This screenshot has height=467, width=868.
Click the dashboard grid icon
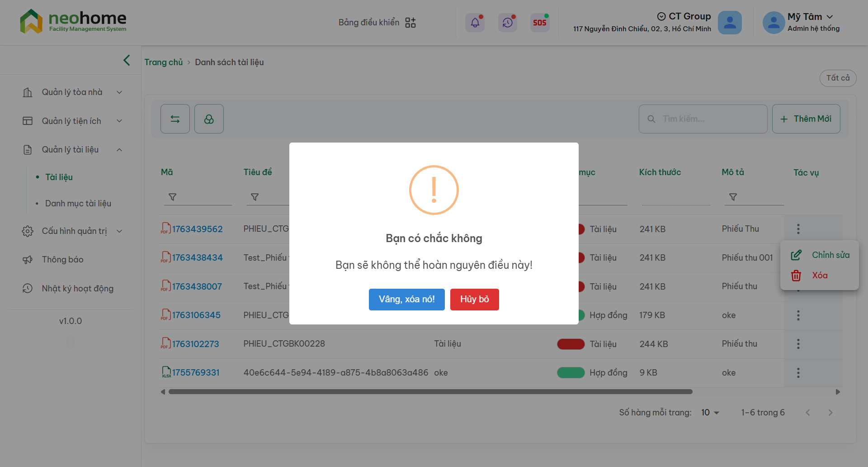[x=410, y=23]
